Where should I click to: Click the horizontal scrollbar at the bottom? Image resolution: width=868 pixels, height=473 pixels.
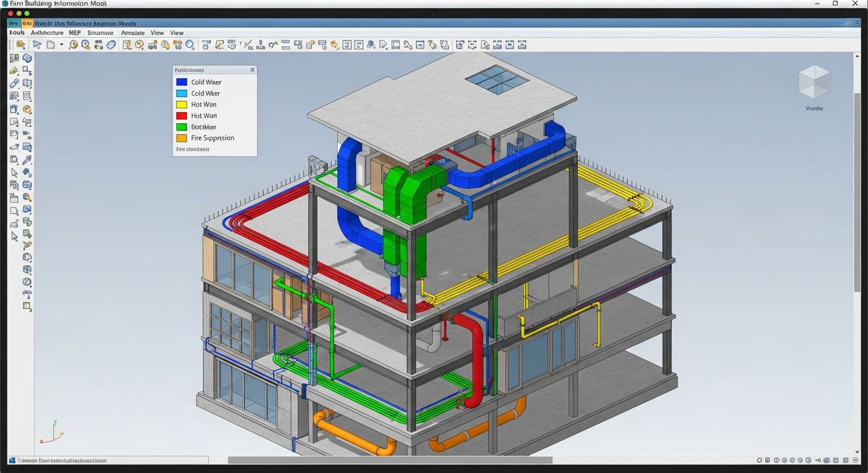[390, 460]
